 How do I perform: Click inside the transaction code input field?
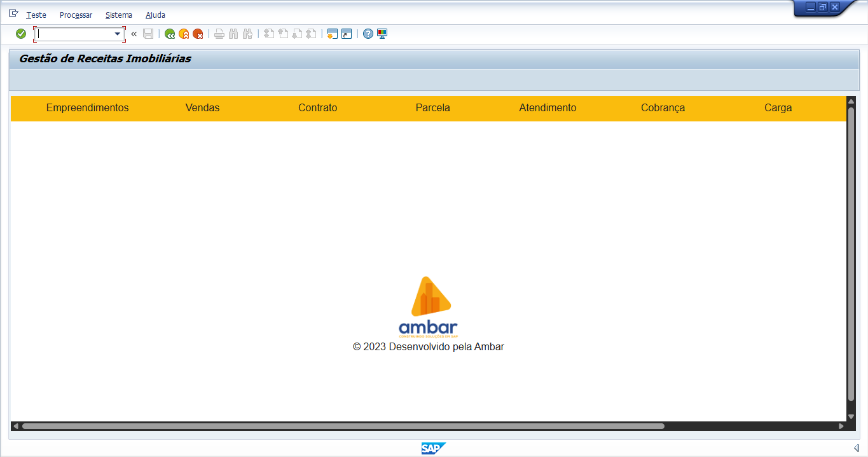tap(74, 34)
